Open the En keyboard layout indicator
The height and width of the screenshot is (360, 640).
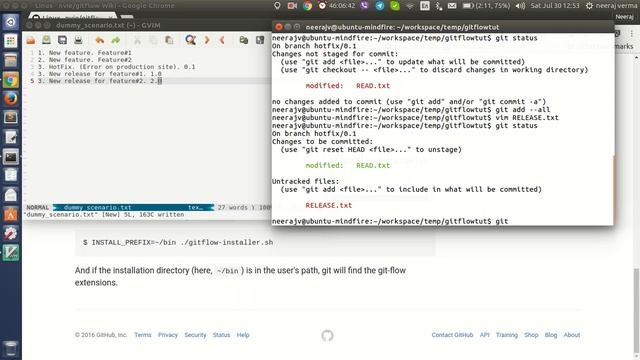[x=424, y=6]
